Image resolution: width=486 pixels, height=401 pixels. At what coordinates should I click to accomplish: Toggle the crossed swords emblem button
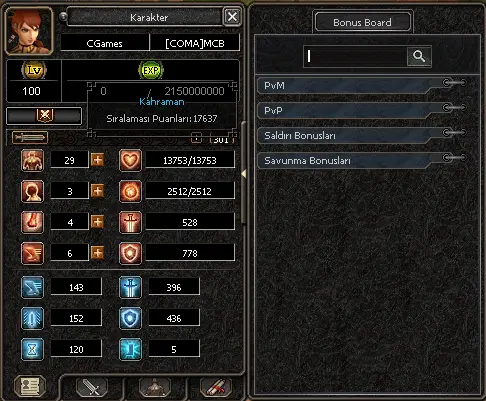coord(44,116)
